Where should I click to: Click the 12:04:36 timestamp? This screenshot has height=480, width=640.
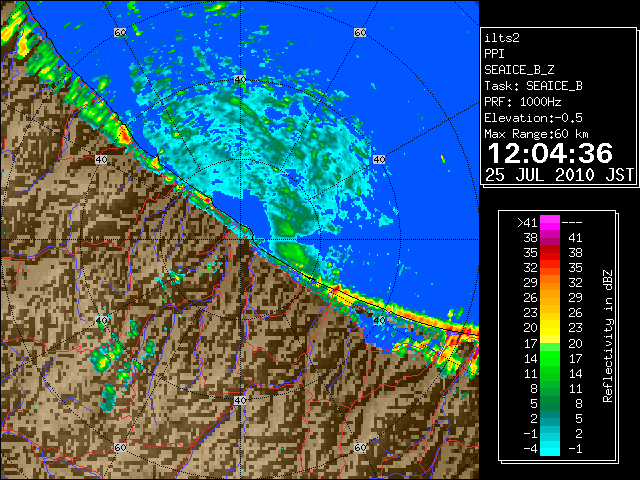point(550,153)
